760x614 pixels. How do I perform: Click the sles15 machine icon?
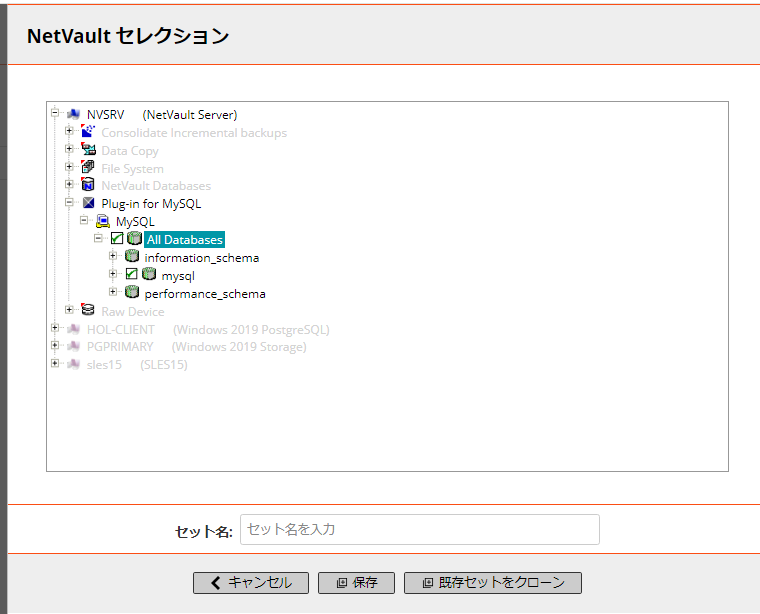74,364
